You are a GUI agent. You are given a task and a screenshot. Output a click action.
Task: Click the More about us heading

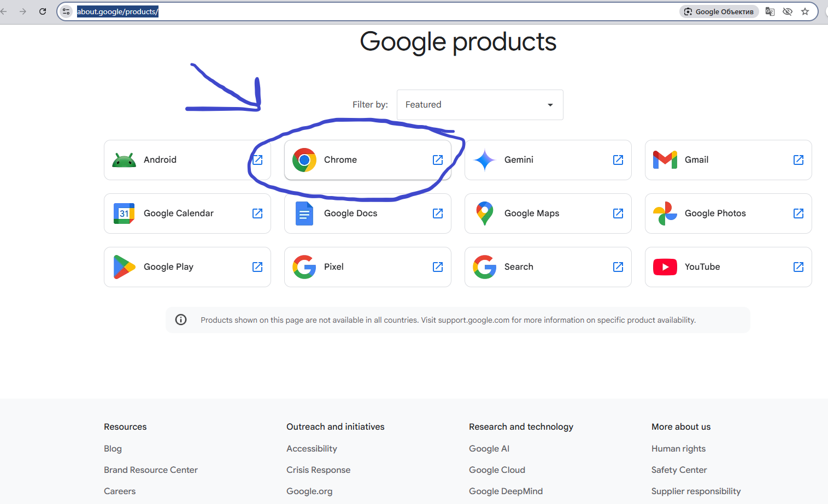click(681, 427)
